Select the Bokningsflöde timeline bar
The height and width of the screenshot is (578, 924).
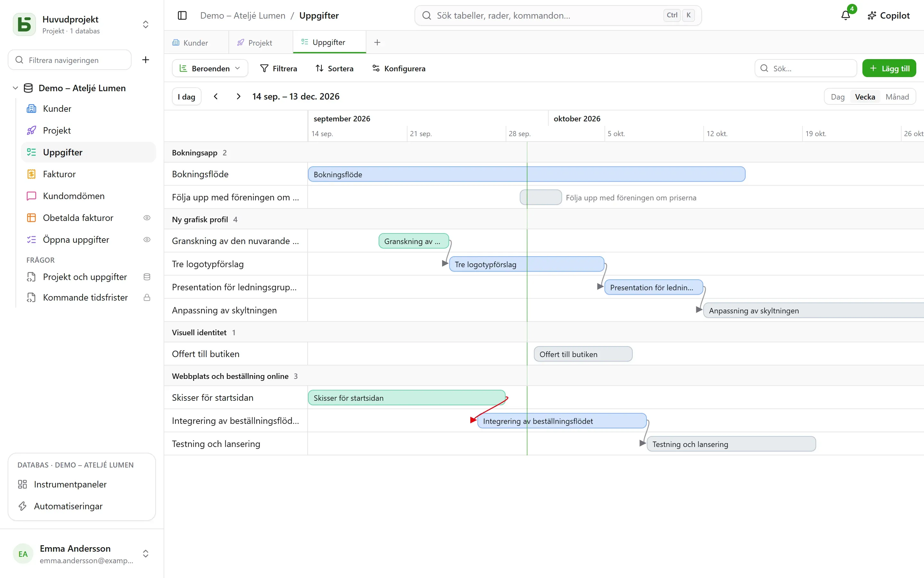coord(526,174)
